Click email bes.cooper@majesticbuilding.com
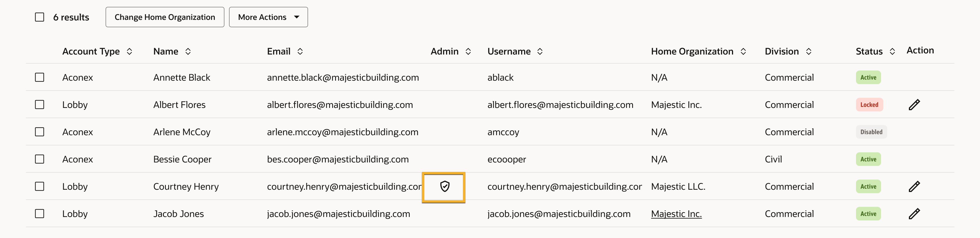 coord(338,159)
